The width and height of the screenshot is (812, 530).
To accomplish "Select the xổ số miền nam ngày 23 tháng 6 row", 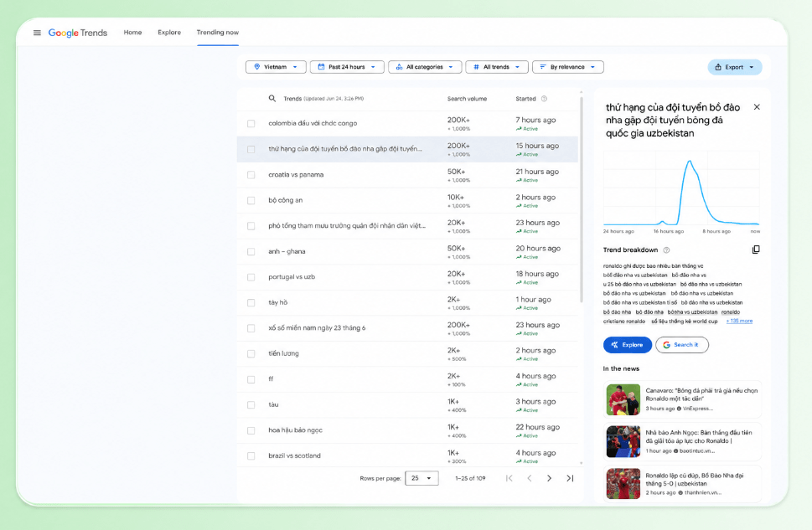I will (x=407, y=328).
